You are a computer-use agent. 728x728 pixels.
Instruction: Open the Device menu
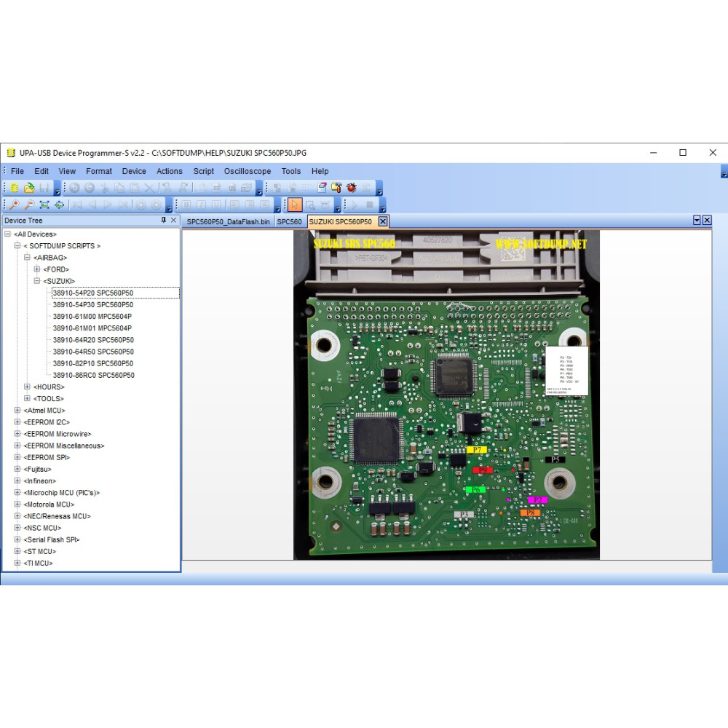coord(134,171)
